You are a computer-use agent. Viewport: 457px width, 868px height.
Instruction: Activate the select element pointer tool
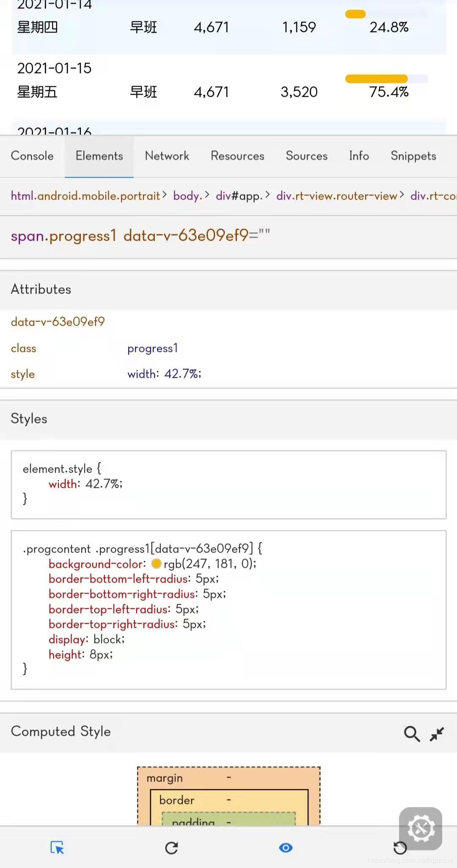pyautogui.click(x=57, y=848)
